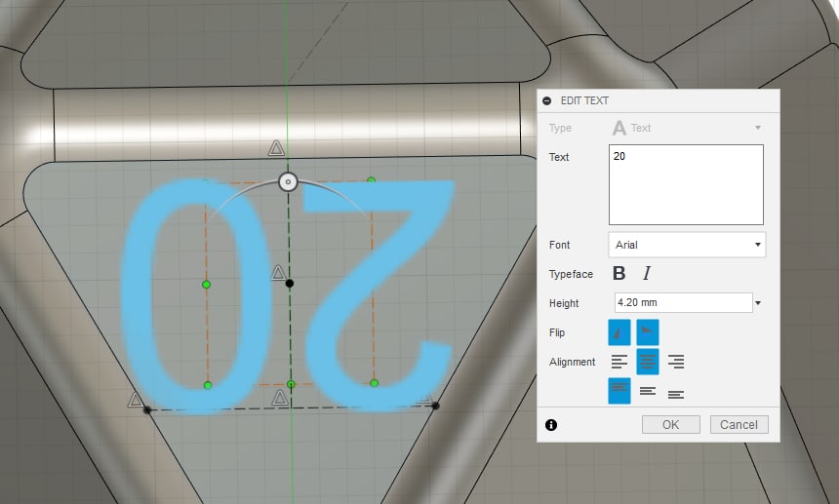
Task: Click OK to confirm text edit
Action: [671, 424]
